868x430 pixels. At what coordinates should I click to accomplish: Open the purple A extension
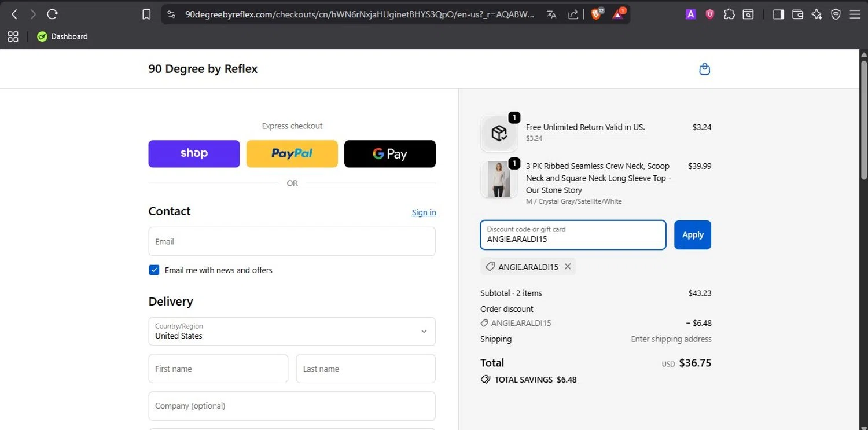click(690, 14)
